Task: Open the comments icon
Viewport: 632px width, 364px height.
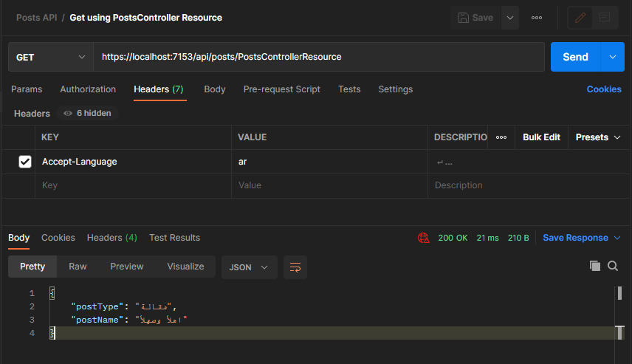Action: [x=605, y=18]
